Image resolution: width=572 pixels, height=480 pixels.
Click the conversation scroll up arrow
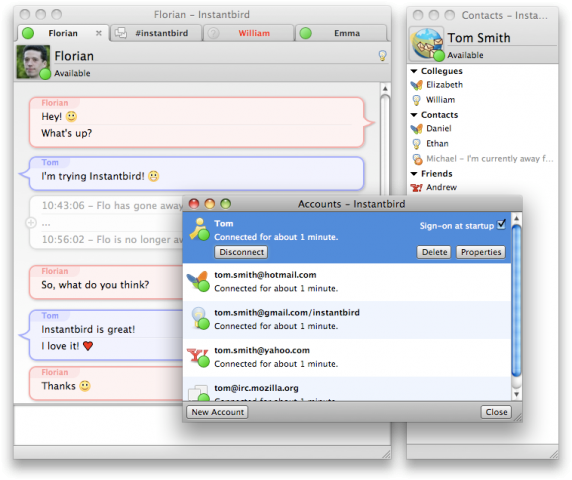(x=385, y=89)
